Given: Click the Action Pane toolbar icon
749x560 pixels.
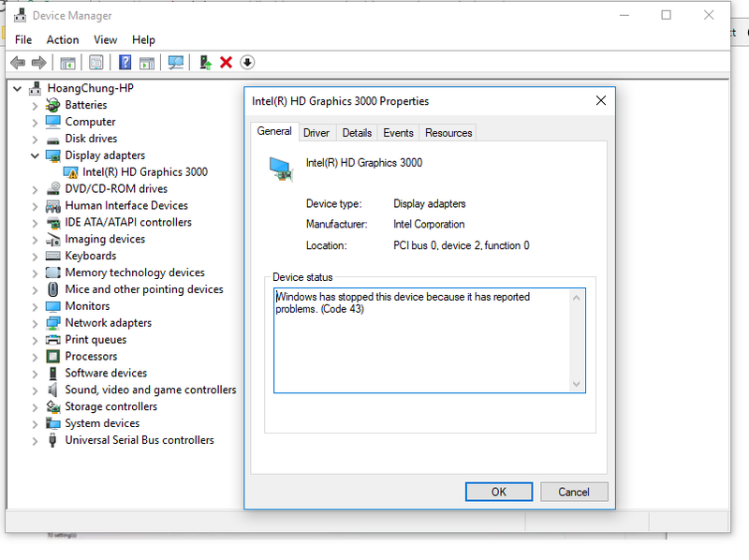Looking at the screenshot, I should [x=147, y=63].
